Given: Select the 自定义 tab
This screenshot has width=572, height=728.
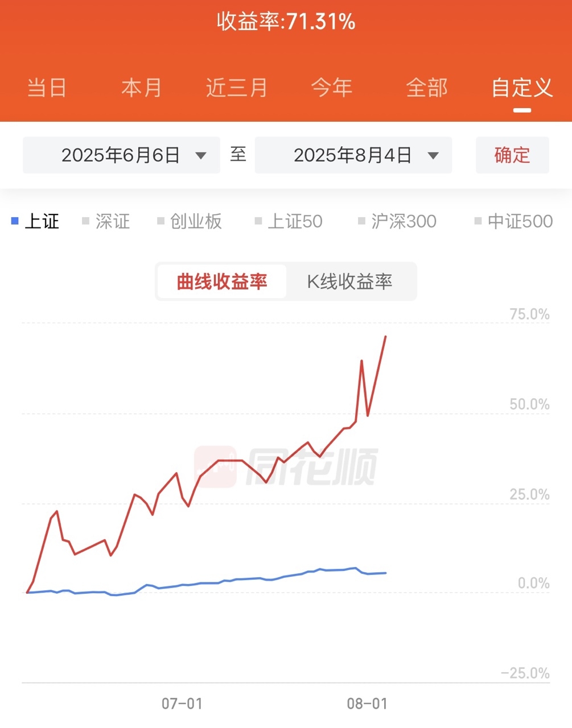Looking at the screenshot, I should click(x=522, y=88).
